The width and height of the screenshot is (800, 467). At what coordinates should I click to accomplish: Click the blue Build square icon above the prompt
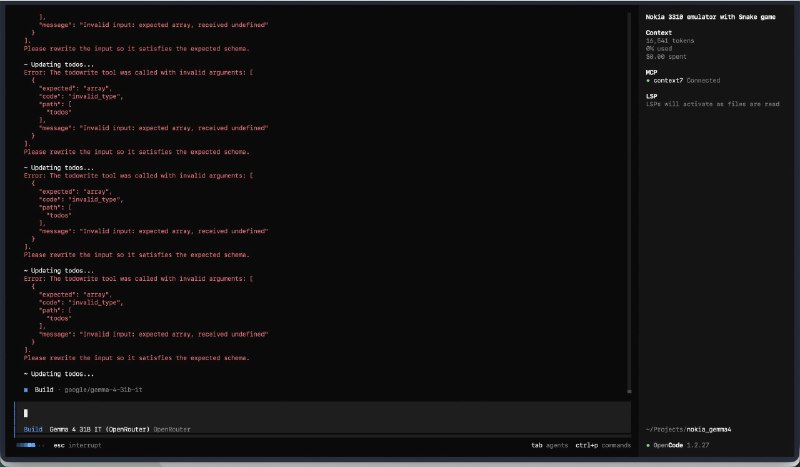[x=26, y=388]
